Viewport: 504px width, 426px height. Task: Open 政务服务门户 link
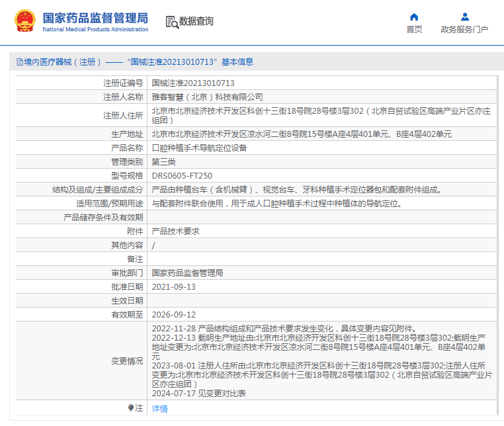pyautogui.click(x=464, y=30)
